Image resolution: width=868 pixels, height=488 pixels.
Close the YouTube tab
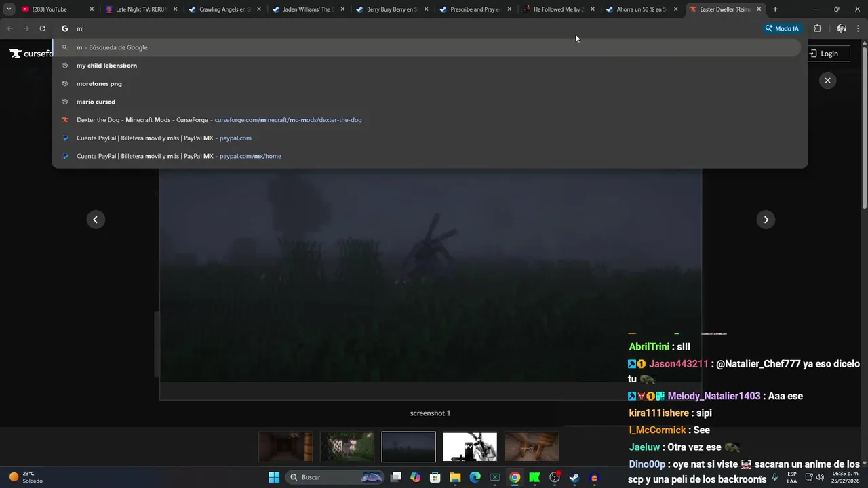click(92, 9)
